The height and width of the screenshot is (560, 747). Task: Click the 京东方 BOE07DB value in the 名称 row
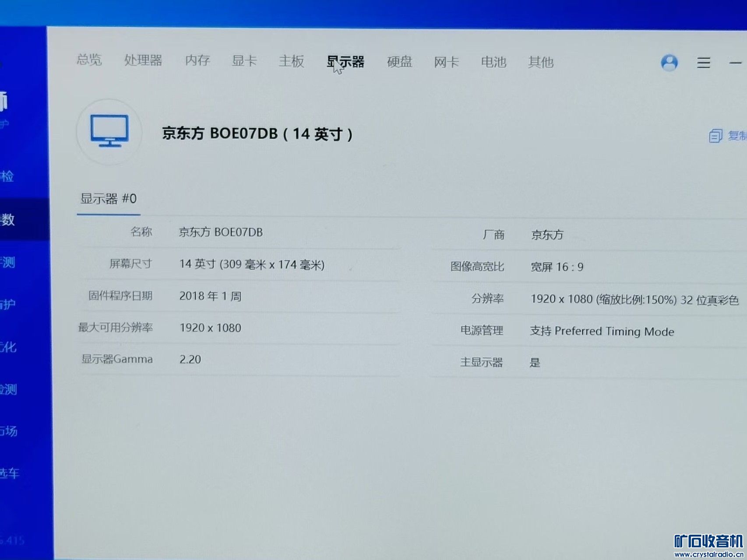[x=221, y=232]
